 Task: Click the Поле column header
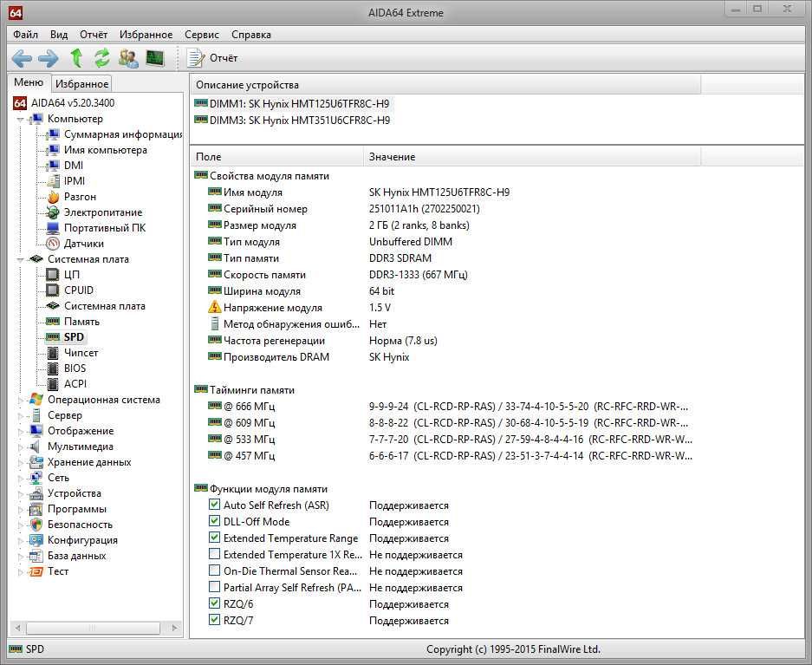point(277,156)
